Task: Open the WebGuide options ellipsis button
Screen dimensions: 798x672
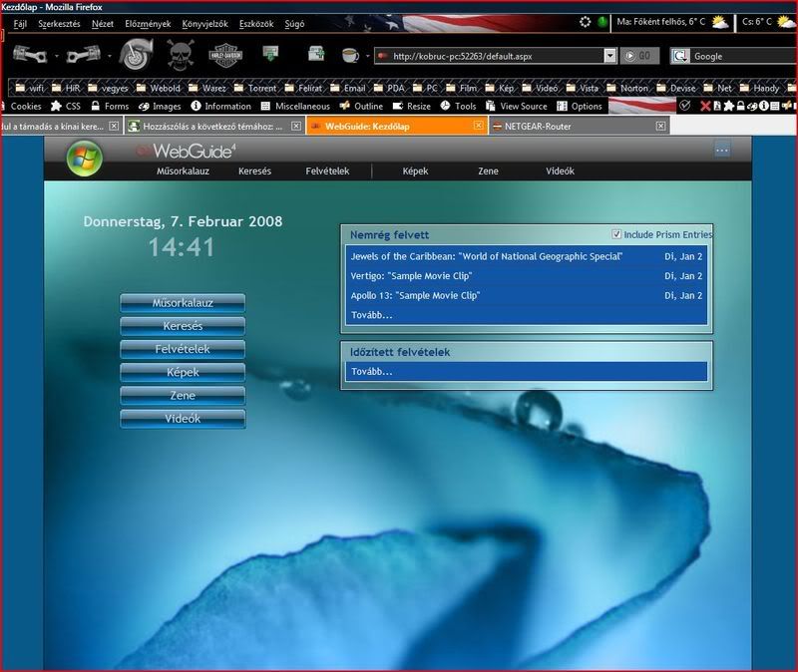Action: [722, 150]
